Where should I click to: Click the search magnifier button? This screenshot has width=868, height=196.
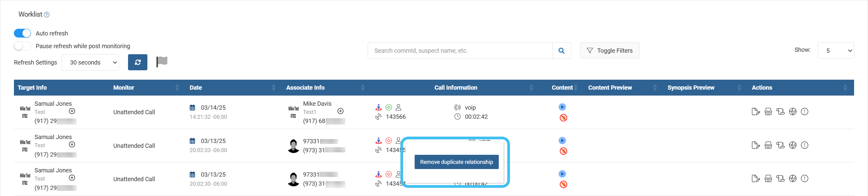click(561, 51)
